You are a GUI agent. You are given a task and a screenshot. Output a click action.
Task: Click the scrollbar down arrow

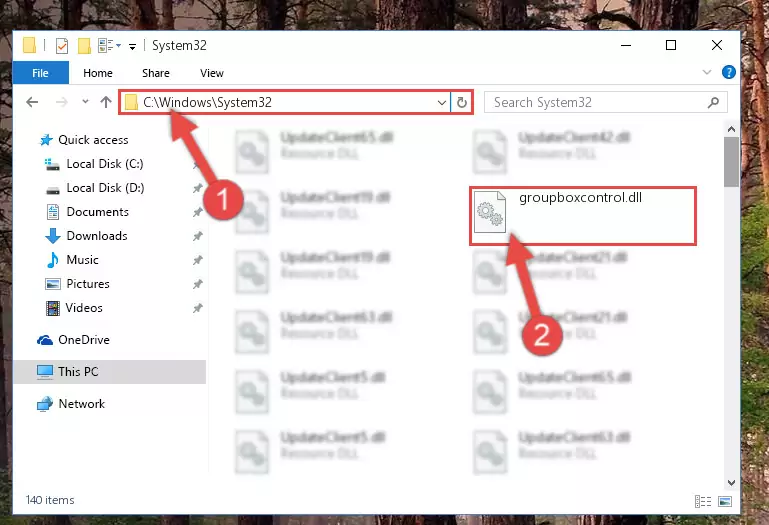pyautogui.click(x=731, y=482)
